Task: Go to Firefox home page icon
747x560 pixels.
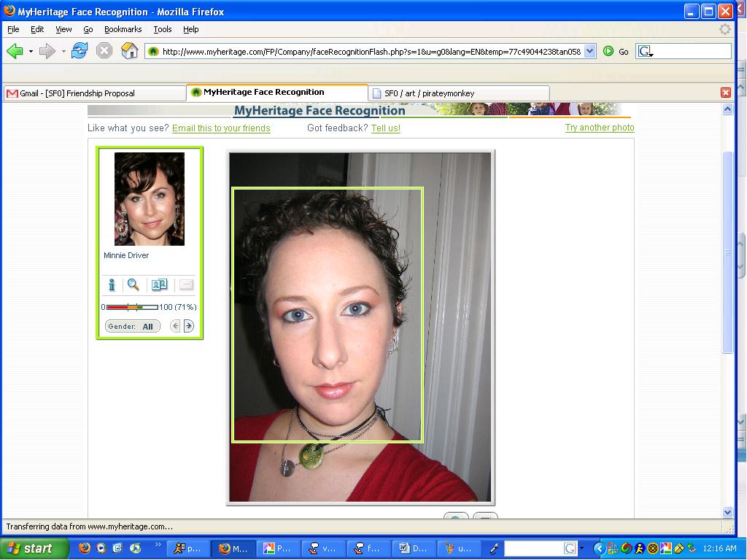Action: pos(129,51)
